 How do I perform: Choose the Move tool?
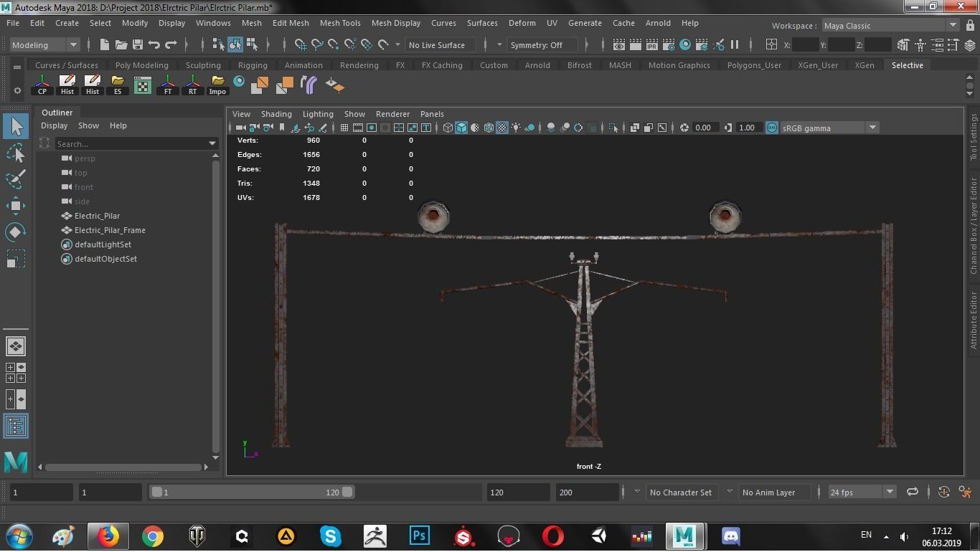pos(16,206)
